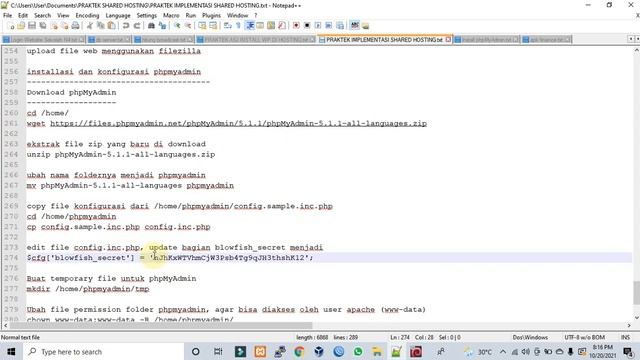This screenshot has height=360, width=640.
Task: Open the Settings menu
Action: tap(147, 16)
